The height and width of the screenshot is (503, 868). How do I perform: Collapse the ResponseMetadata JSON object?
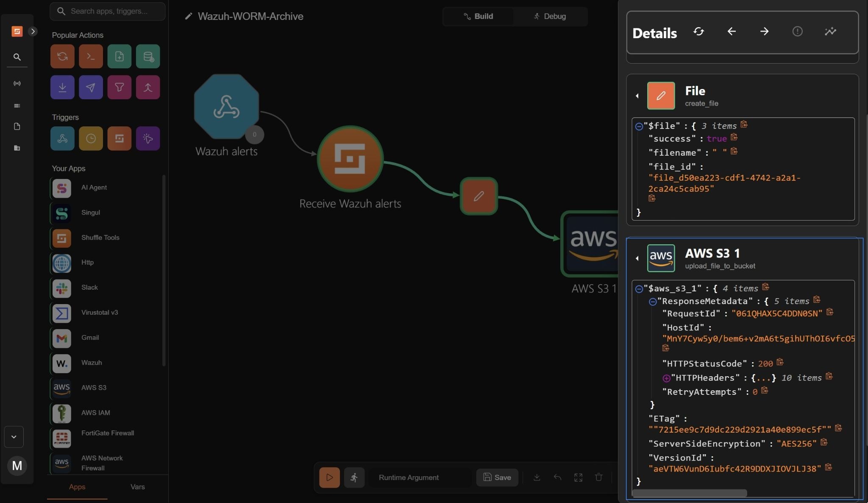click(x=653, y=302)
